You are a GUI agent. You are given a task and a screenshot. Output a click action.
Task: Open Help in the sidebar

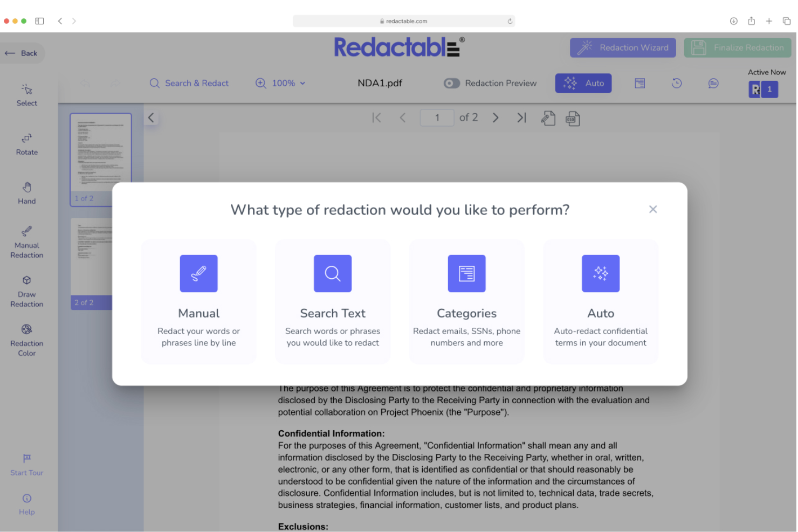pyautogui.click(x=27, y=505)
